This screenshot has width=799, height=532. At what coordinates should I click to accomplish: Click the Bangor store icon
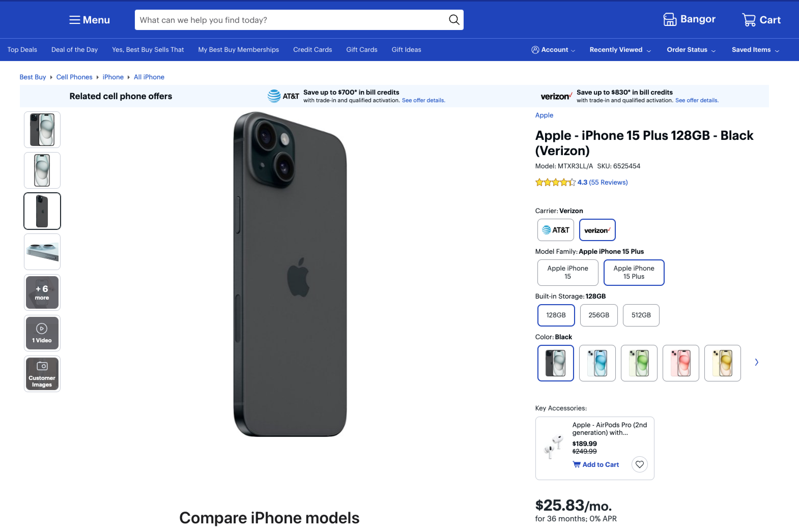coord(670,19)
